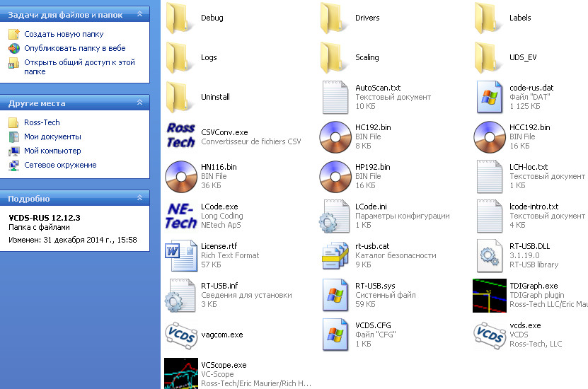
Task: Collapse the 'Подробно' details panel
Action: [x=139, y=197]
